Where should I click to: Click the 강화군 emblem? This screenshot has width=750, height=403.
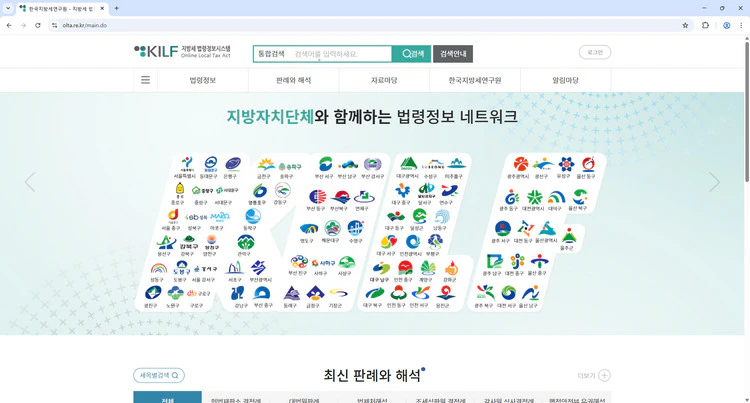tap(451, 268)
